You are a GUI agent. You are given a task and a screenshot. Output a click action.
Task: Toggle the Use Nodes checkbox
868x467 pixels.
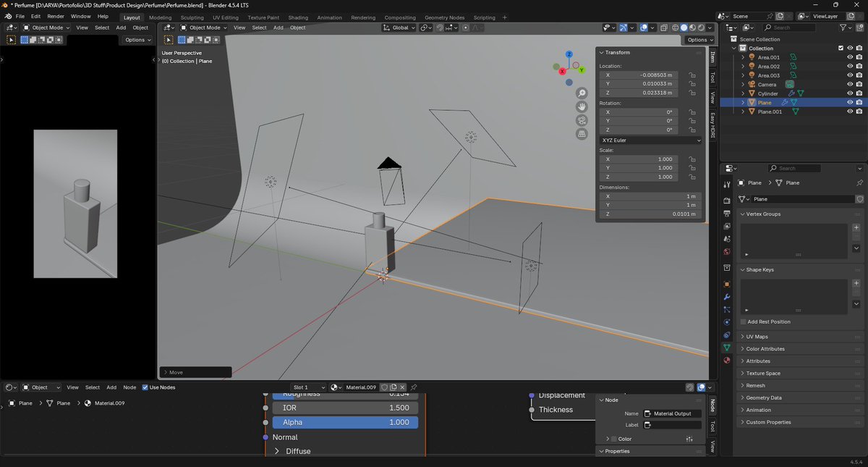pyautogui.click(x=145, y=387)
